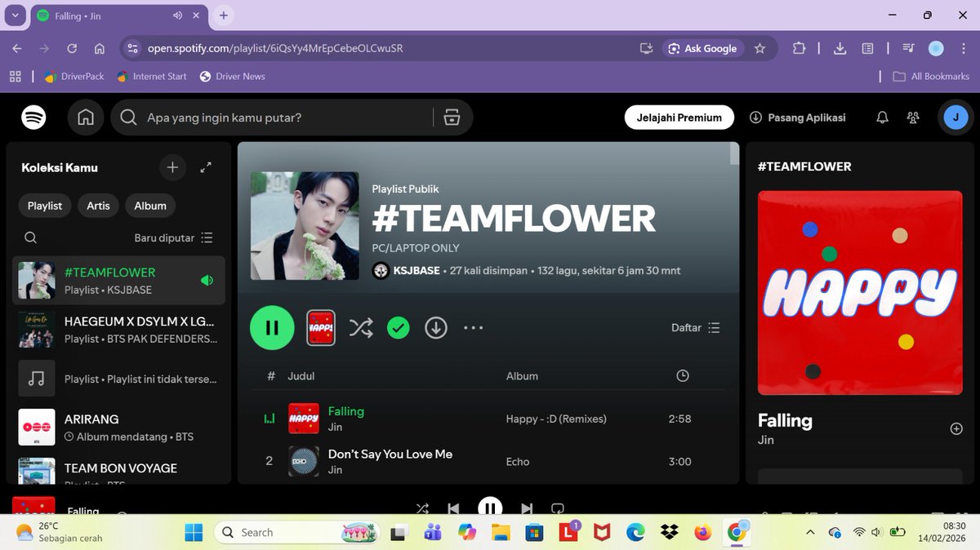
Task: Open KSJBASE profile link
Action: (x=416, y=270)
